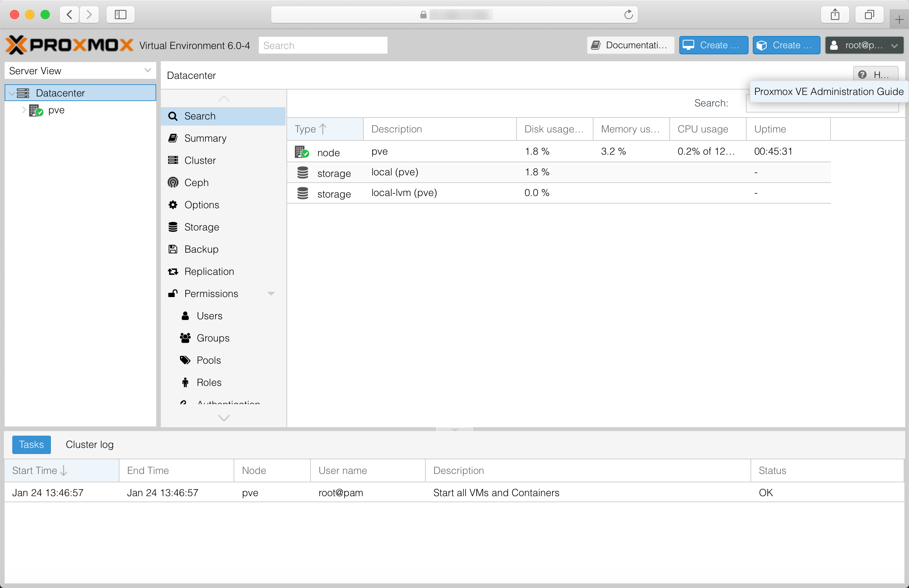Open the root@pam user menu
The image size is (909, 588).
pos(864,45)
